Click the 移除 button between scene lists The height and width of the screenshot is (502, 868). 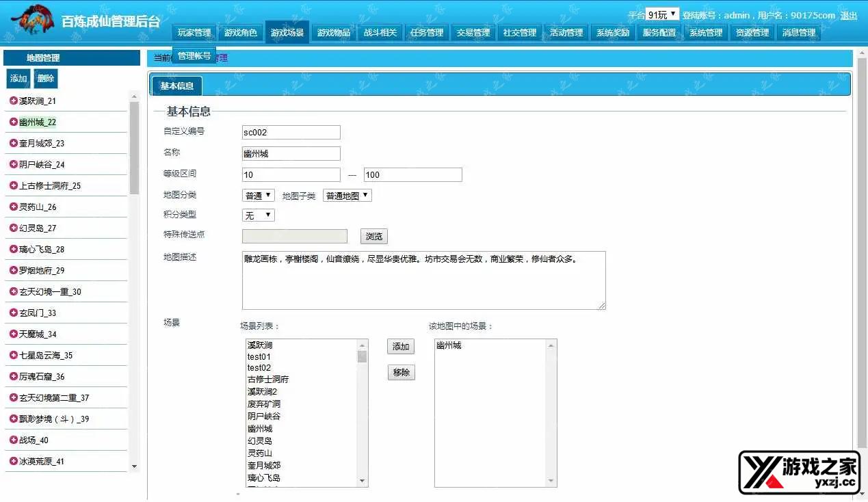point(400,372)
